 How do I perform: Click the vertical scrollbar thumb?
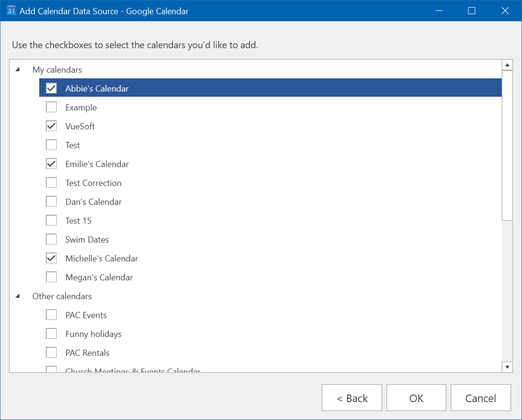coord(507,145)
